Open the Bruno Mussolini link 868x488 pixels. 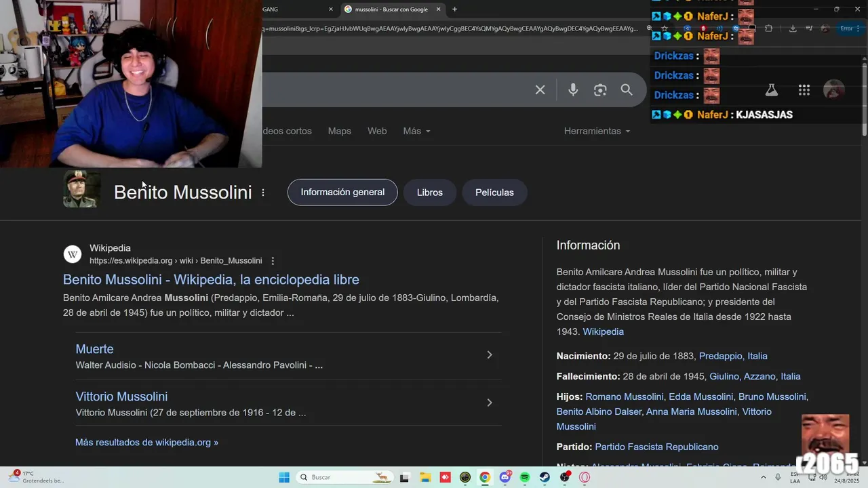pyautogui.click(x=773, y=396)
